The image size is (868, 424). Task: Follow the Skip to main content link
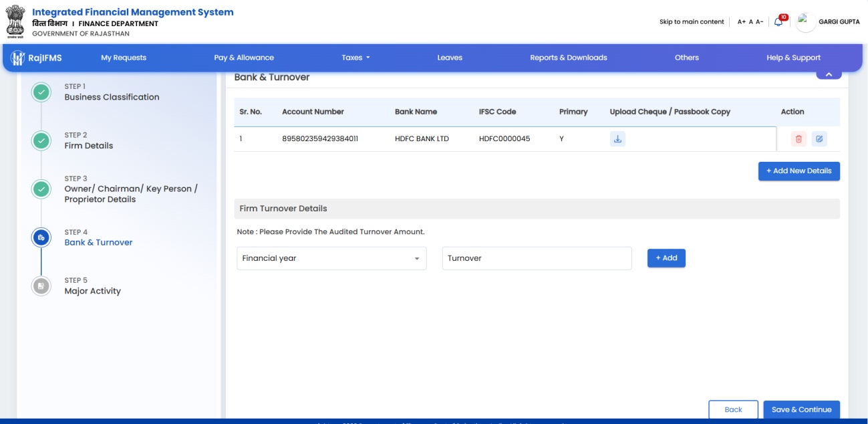(x=692, y=22)
